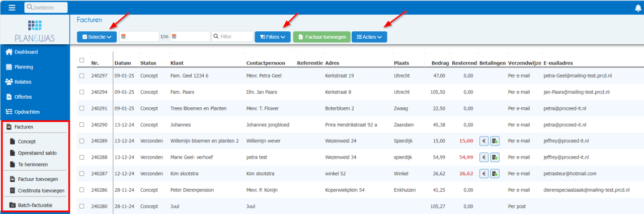Click customer Peter Dierenpension
The height and width of the screenshot is (214, 644).
pyautogui.click(x=192, y=190)
